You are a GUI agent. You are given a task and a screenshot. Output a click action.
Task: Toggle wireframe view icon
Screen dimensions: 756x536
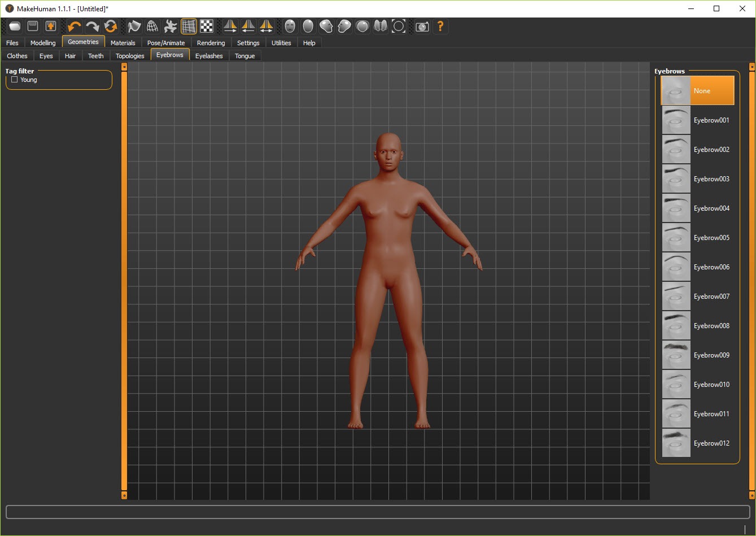coord(152,27)
